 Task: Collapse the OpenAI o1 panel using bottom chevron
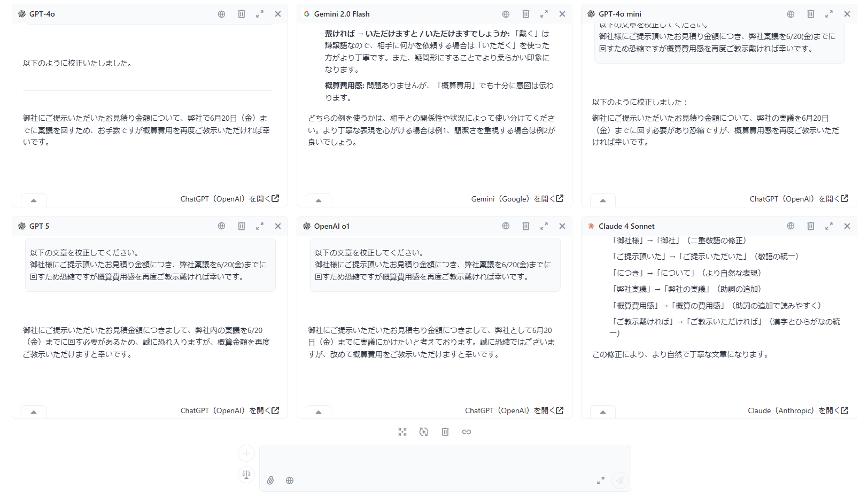(319, 412)
